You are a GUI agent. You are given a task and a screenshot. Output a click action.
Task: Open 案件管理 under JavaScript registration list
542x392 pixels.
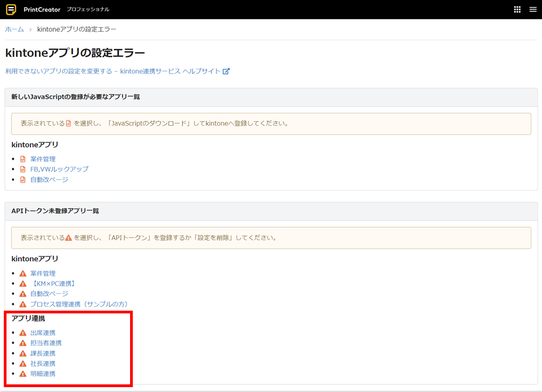tap(43, 159)
